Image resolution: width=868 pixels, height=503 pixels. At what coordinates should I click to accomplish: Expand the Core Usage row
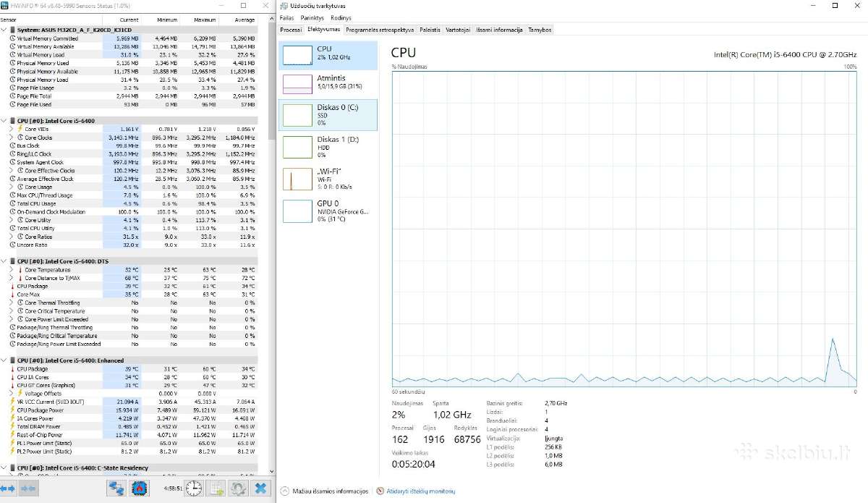12,187
